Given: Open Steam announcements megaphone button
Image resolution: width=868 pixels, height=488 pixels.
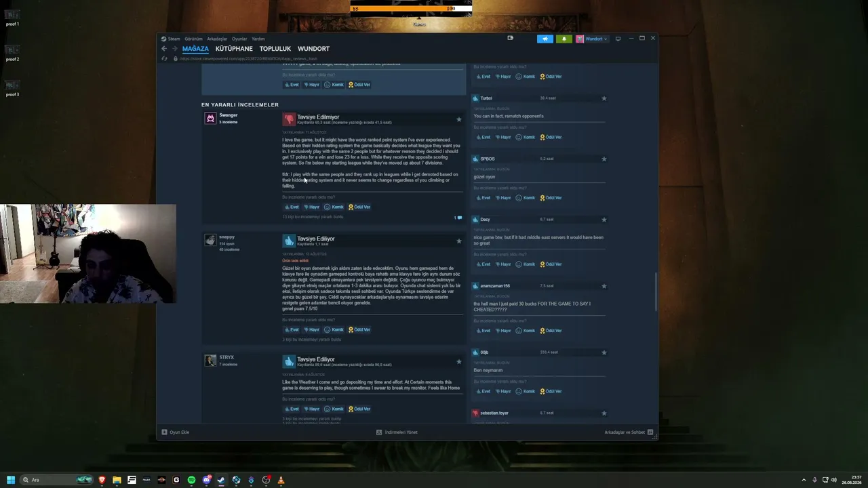Looking at the screenshot, I should point(545,39).
